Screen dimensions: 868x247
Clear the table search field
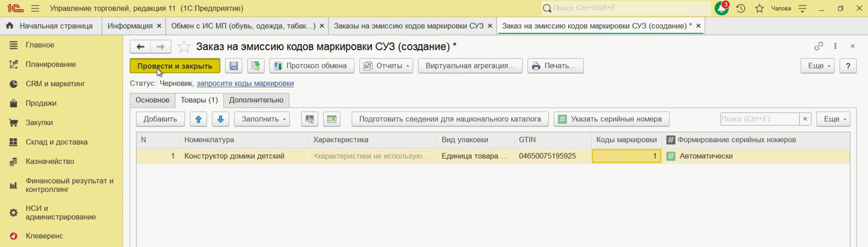pyautogui.click(x=805, y=119)
